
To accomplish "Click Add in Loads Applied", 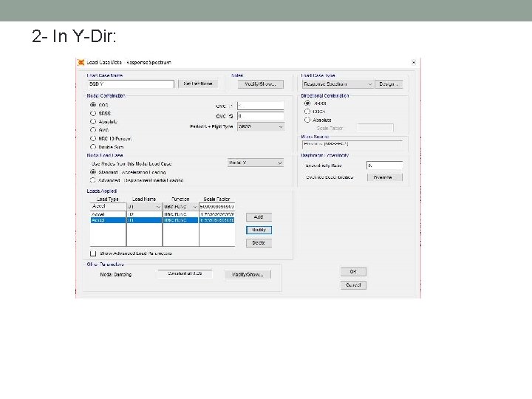I will pyautogui.click(x=259, y=216).
